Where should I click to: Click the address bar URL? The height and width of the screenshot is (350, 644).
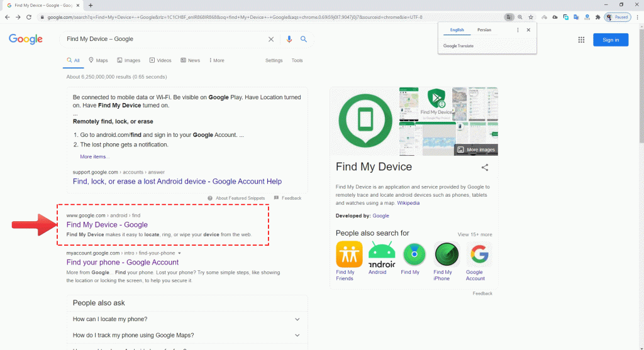click(234, 17)
